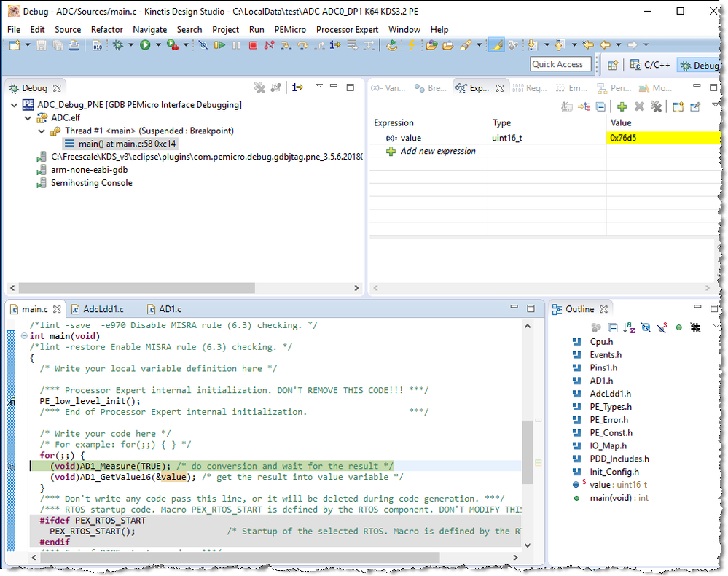This screenshot has width=728, height=576.
Task: Open the PEMicro menu
Action: (290, 30)
